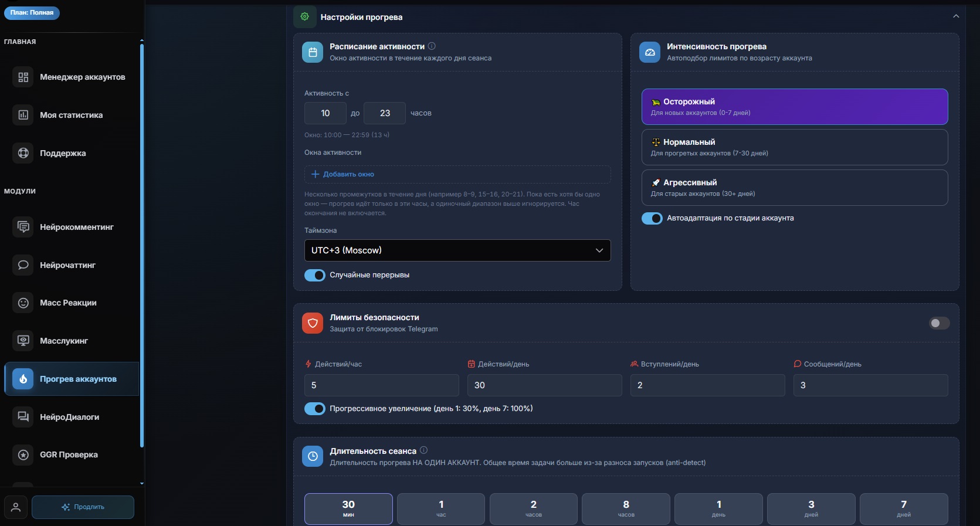
Task: Click the Моя статистика chart icon
Action: pos(23,115)
